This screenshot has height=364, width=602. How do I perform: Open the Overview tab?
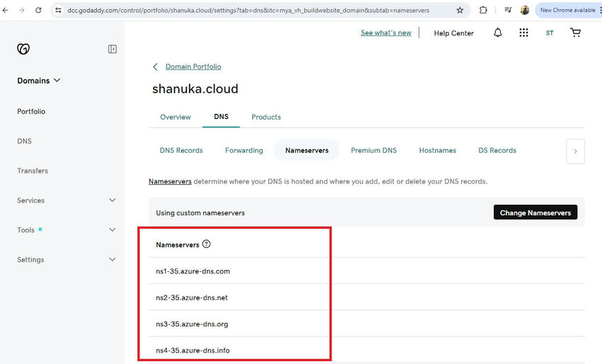pos(176,117)
